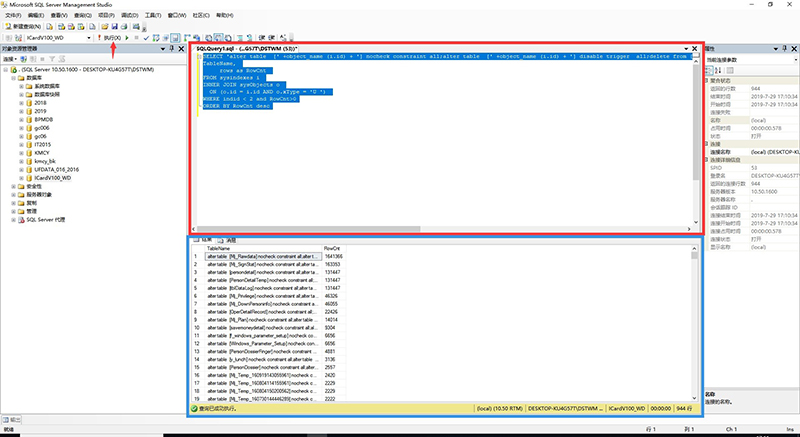The height and width of the screenshot is (437, 800).
Task: Click the categorized view icon in Properties
Action: (x=709, y=70)
